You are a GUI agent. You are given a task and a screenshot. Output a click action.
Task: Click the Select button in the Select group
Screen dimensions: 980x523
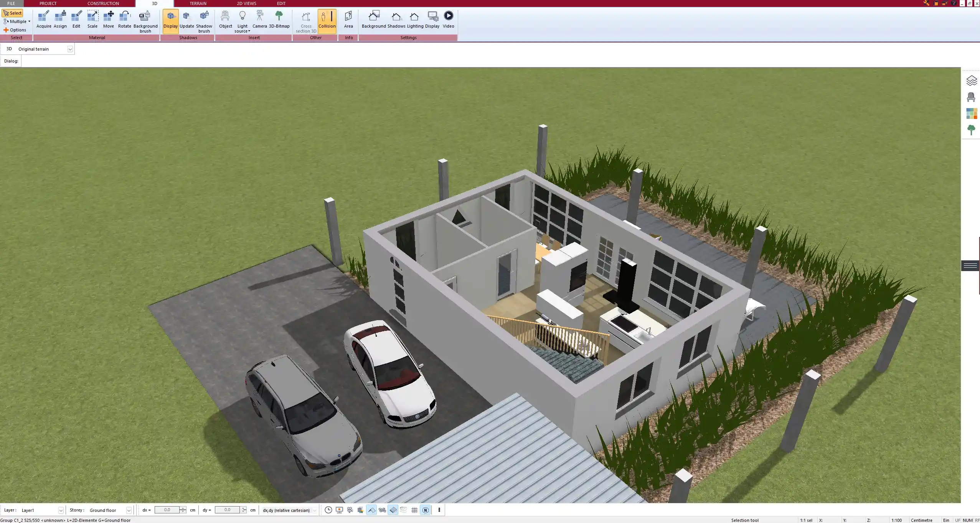13,13
